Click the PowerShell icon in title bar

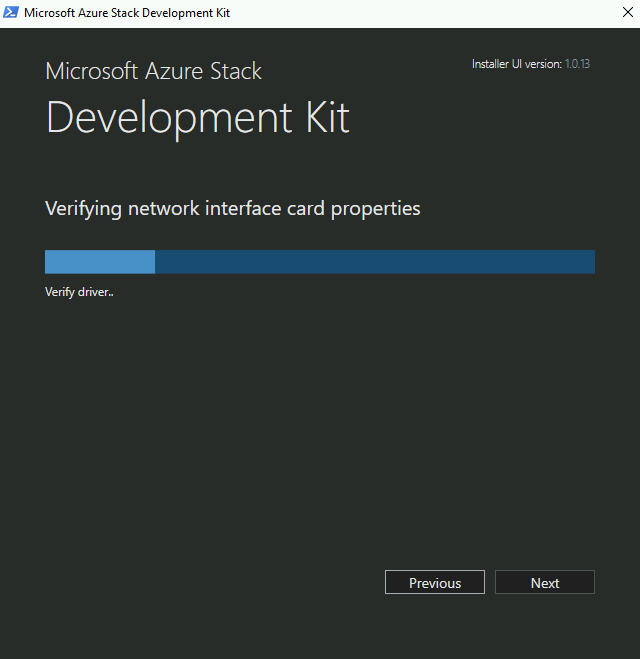tap(11, 12)
